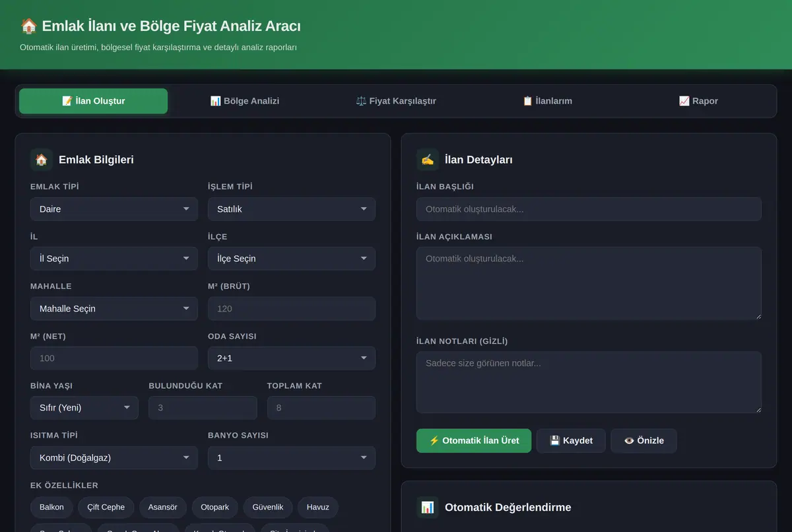Click the Otomatik İlan Üret button

474,441
